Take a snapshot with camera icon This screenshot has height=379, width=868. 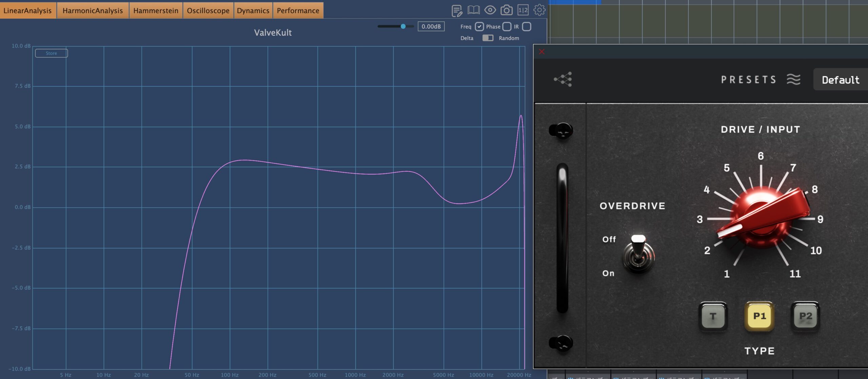[x=507, y=10]
